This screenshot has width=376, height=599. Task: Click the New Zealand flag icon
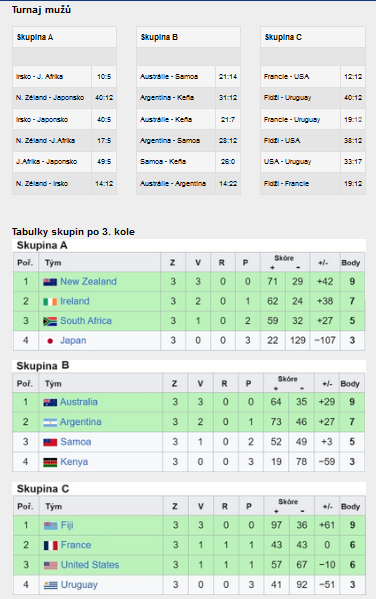pyautogui.click(x=50, y=282)
